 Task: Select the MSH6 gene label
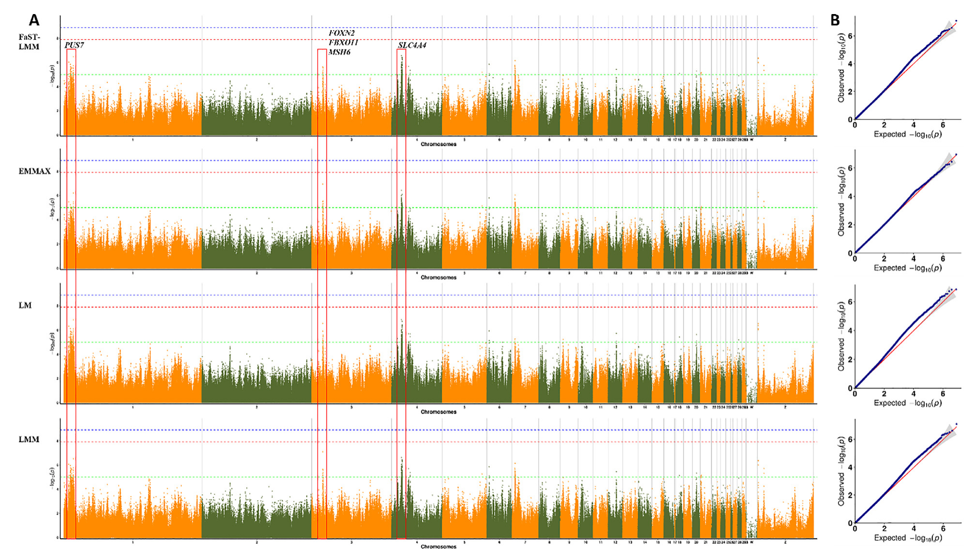339,52
